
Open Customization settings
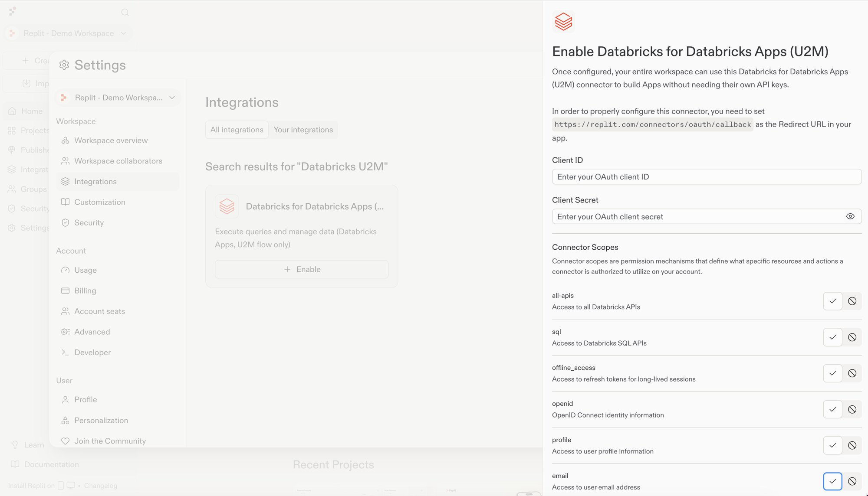point(118,202)
